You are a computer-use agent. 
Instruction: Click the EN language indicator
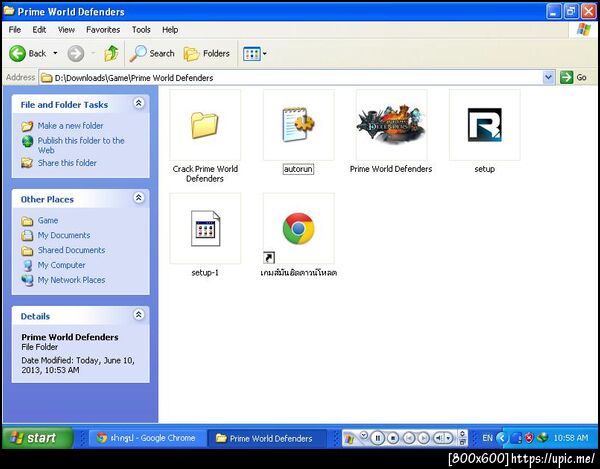point(487,438)
